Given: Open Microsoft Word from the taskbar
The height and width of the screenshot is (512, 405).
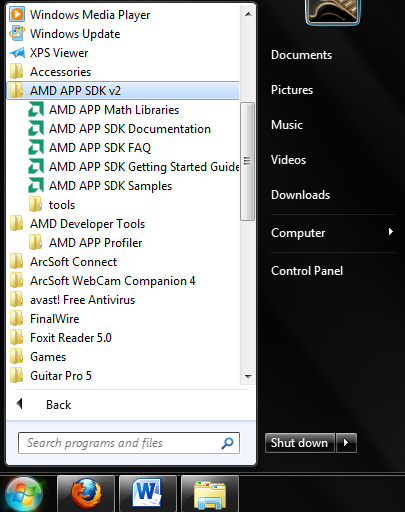Looking at the screenshot, I should click(148, 493).
